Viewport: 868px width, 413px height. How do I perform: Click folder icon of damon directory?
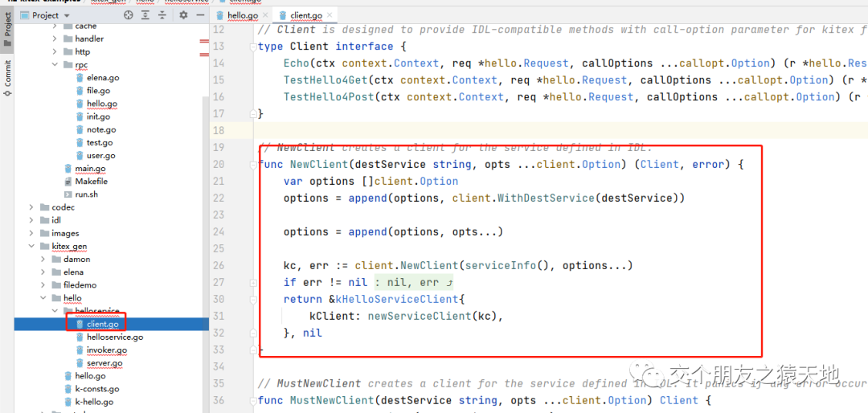[x=56, y=259]
